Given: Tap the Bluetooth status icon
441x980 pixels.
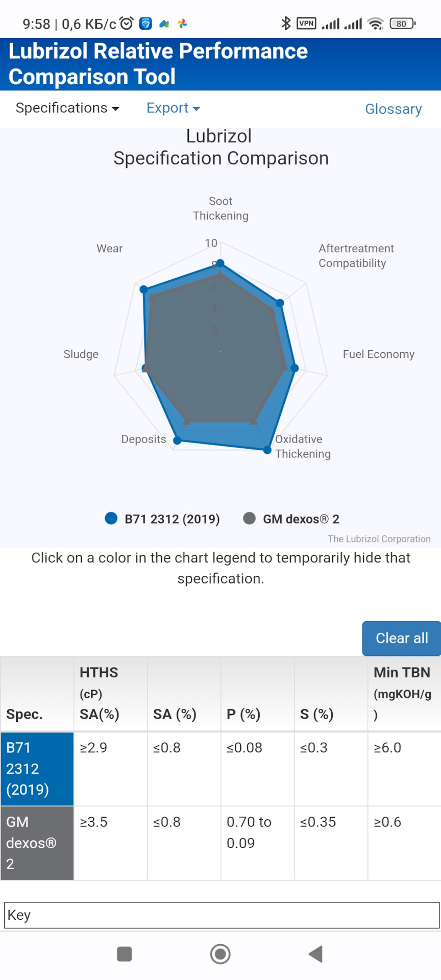Looking at the screenshot, I should (x=286, y=23).
